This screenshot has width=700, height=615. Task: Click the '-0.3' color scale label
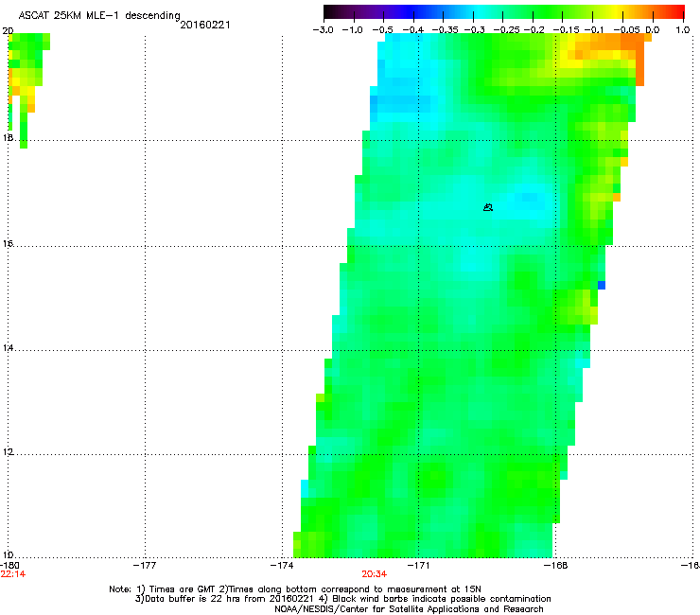click(x=474, y=30)
